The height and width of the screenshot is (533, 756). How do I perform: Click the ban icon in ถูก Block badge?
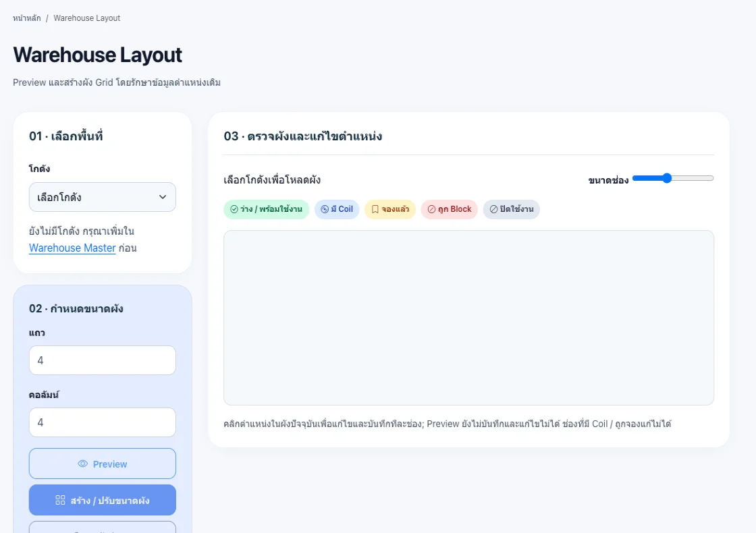[431, 209]
